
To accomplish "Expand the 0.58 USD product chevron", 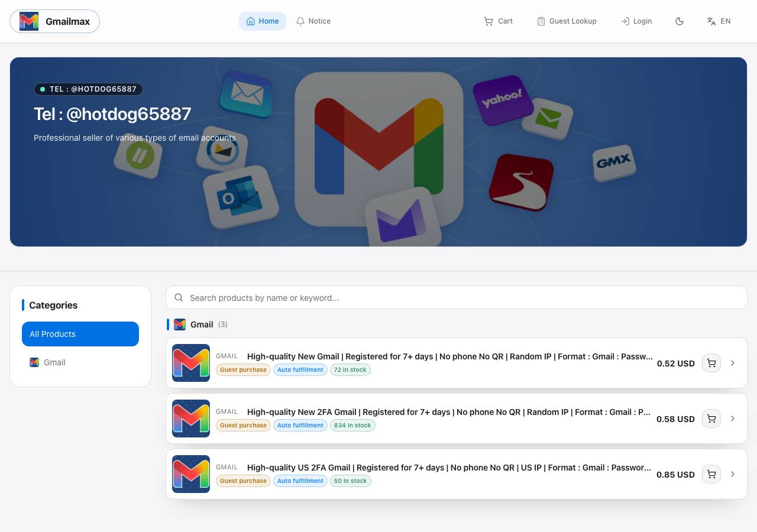I will coord(733,419).
